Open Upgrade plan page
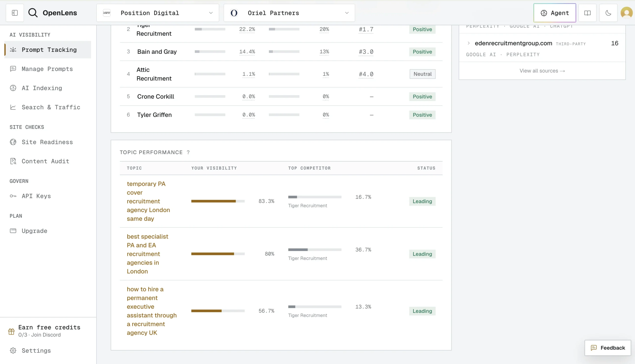 click(48, 231)
